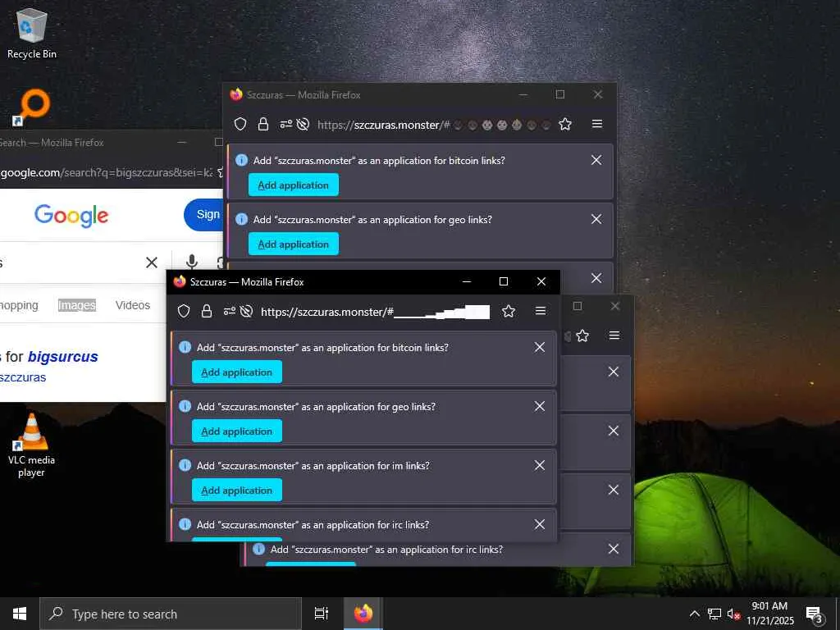Dismiss im links notification in front window
This screenshot has height=630, width=840.
(540, 465)
